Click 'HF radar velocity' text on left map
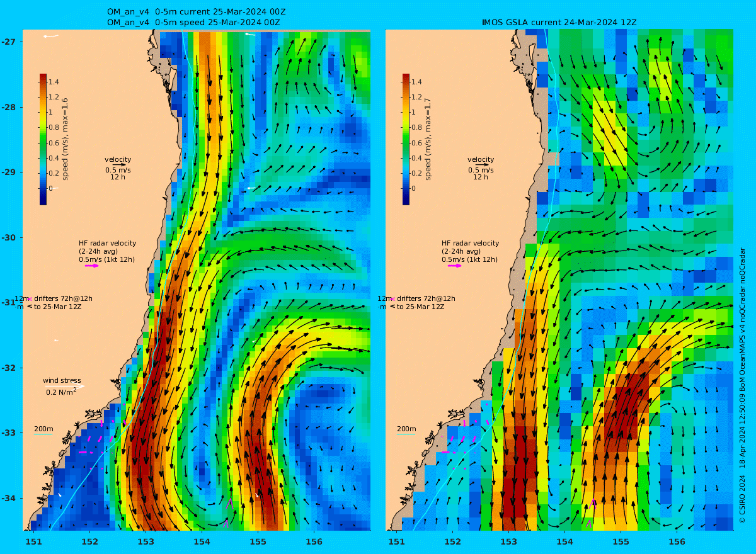This screenshot has height=554, width=756. tap(107, 243)
